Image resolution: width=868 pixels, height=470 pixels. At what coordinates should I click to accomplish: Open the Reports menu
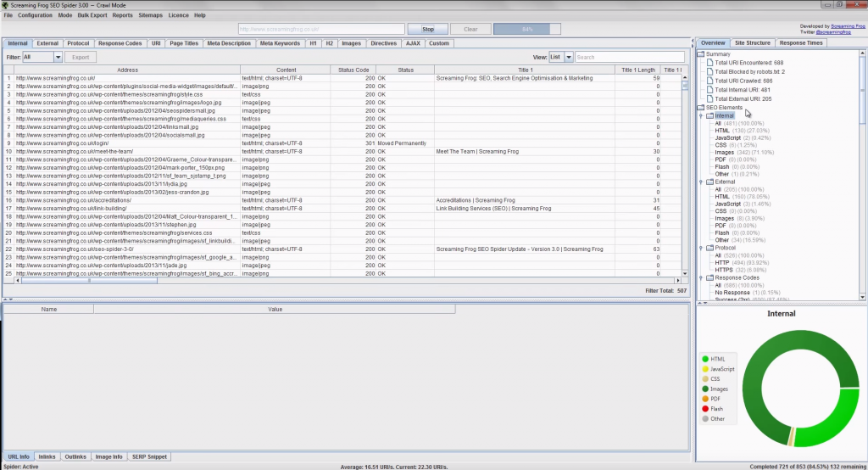click(x=122, y=15)
